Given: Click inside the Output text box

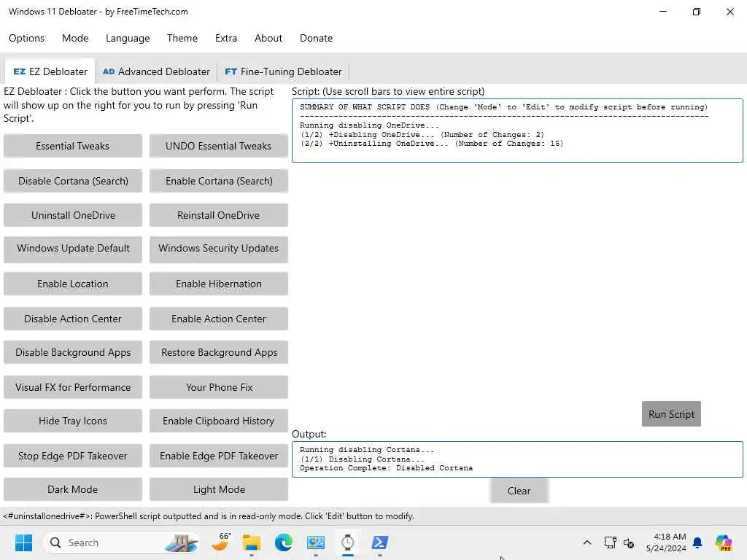Looking at the screenshot, I should (x=517, y=459).
